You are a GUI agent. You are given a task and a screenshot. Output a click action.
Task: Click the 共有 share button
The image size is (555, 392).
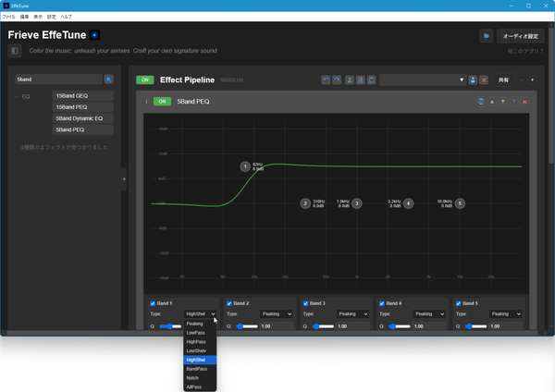(x=503, y=80)
